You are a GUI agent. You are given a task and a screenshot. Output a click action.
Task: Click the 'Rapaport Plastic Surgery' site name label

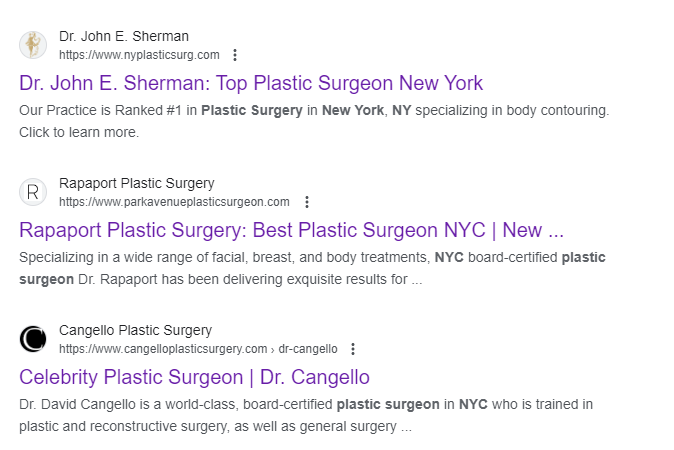[137, 184]
